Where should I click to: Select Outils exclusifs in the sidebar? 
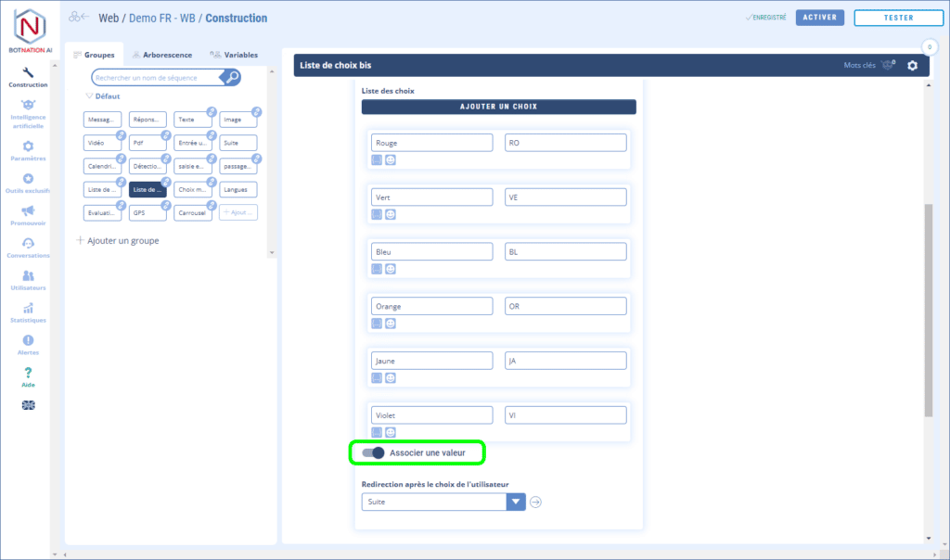28,181
